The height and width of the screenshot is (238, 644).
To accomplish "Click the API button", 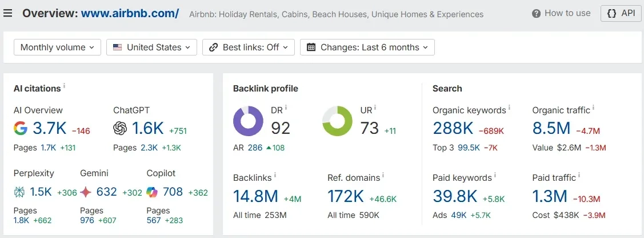I will click(x=621, y=13).
